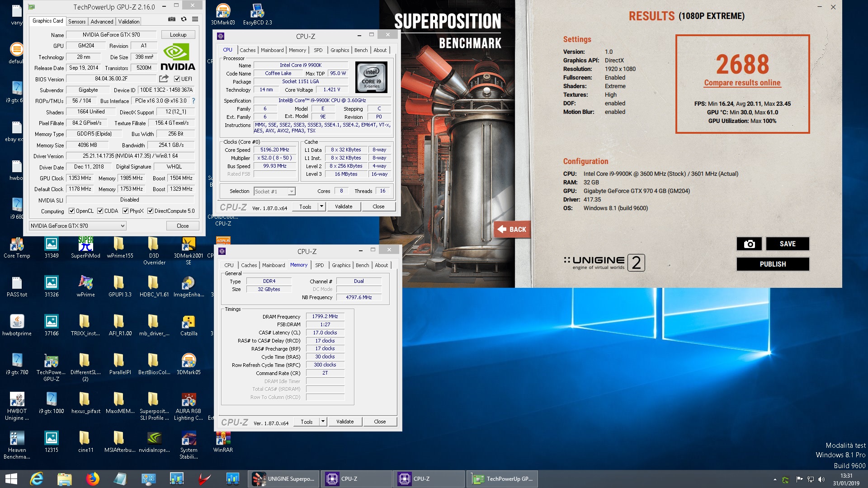Image resolution: width=868 pixels, height=488 pixels.
Task: Open the bus interface question mark help
Action: pyautogui.click(x=193, y=101)
